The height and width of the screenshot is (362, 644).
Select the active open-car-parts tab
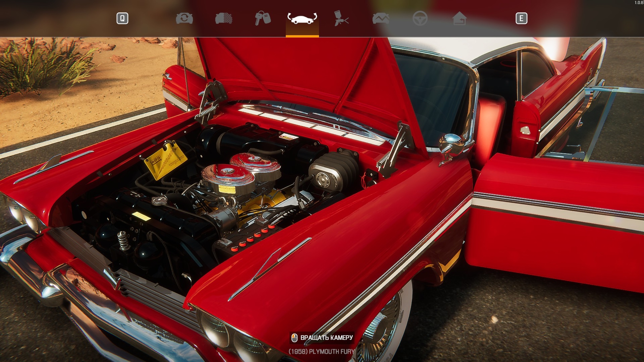click(x=302, y=19)
